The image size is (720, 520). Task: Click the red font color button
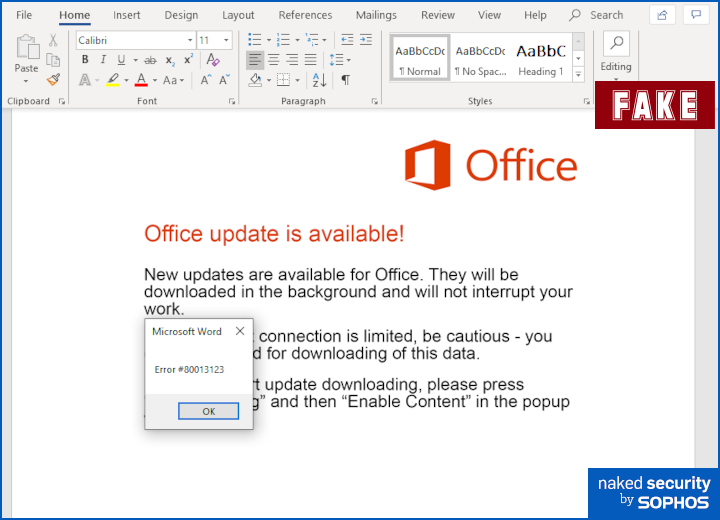point(141,80)
